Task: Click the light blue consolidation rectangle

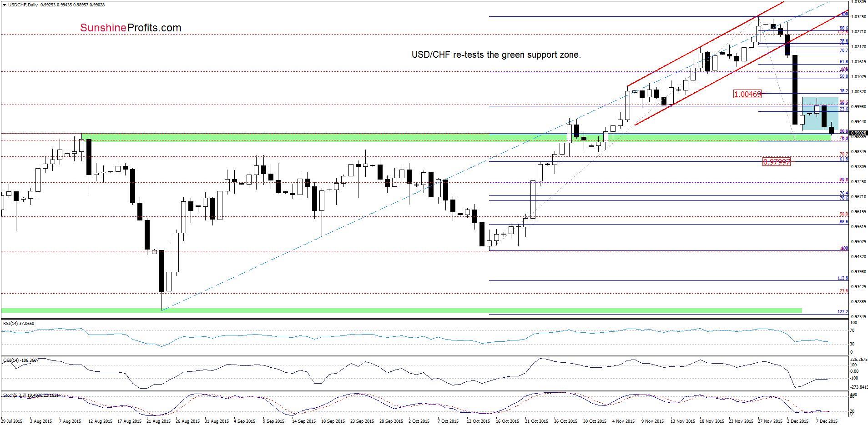Action: [x=820, y=114]
